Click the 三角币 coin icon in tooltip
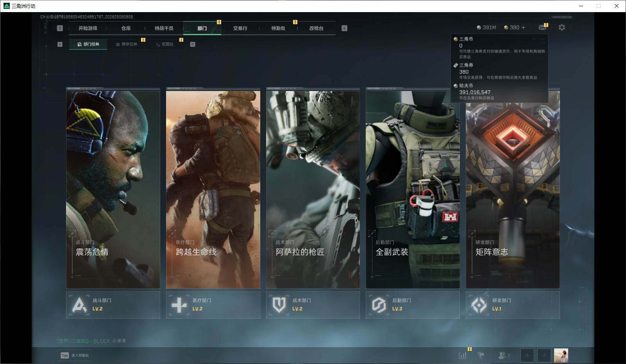Screen dimensions: 626x364 pos(456,39)
